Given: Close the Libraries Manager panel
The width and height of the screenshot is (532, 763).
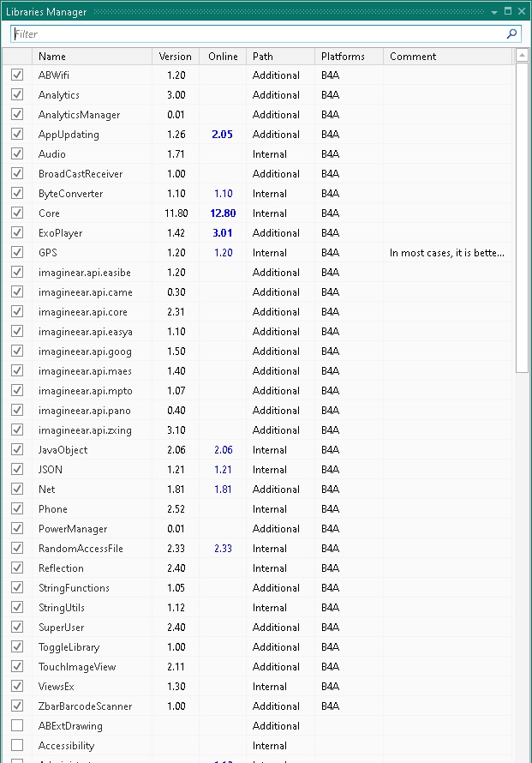Looking at the screenshot, I should click(x=522, y=11).
